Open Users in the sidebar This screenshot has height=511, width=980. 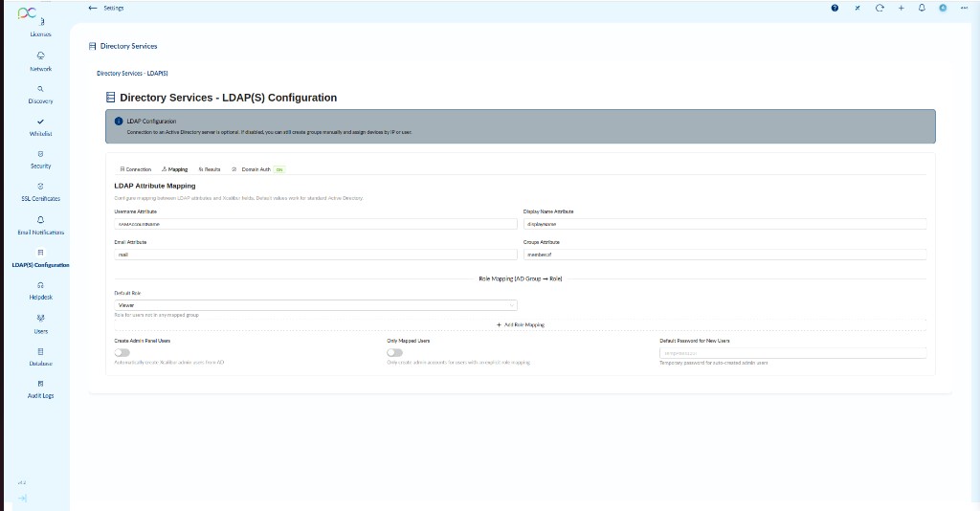[x=40, y=324]
